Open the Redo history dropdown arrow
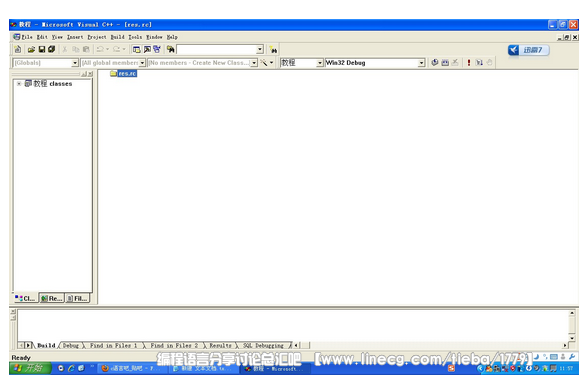 [x=124, y=49]
